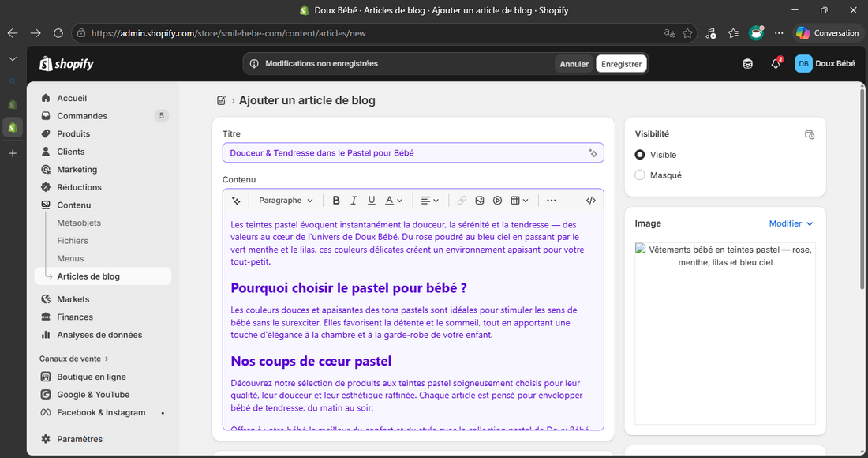868x458 pixels.
Task: Click the AI magic icon in title field
Action: 593,153
